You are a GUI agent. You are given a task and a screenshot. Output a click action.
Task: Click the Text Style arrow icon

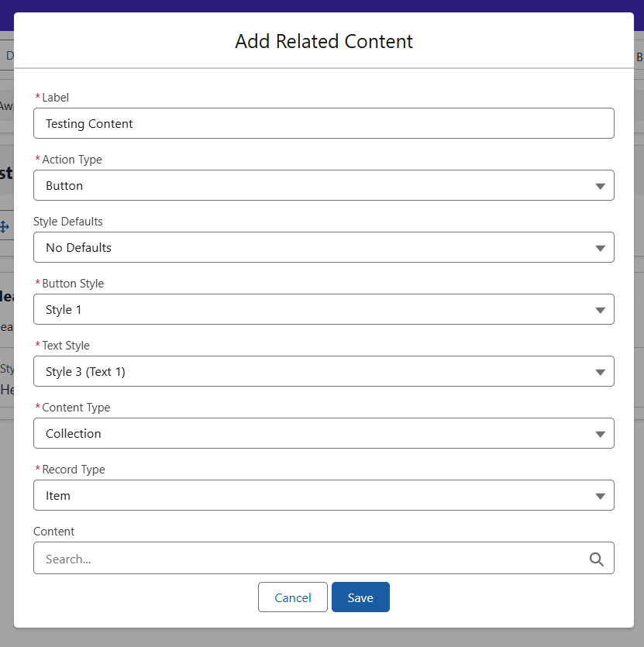[x=600, y=372]
